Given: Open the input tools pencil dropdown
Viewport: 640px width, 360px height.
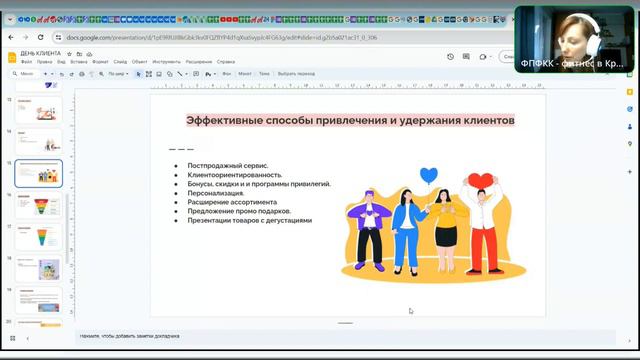Looking at the screenshot, I should click(x=210, y=74).
